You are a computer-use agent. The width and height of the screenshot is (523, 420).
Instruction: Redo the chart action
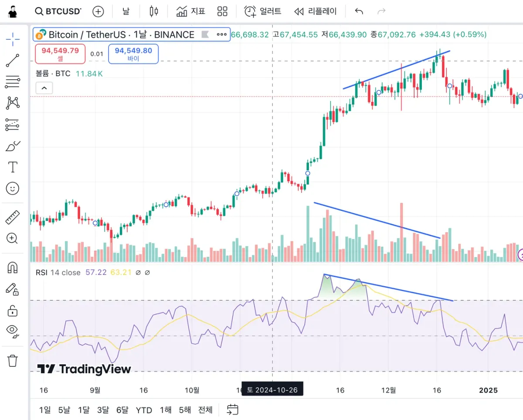pos(381,11)
